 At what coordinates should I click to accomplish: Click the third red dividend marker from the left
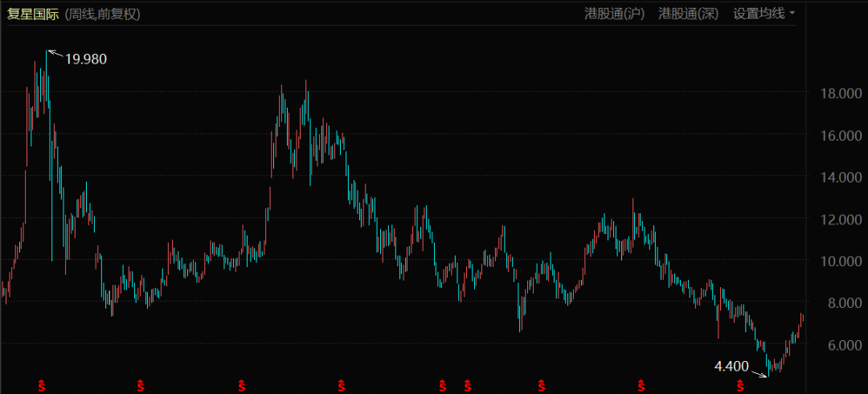241,386
